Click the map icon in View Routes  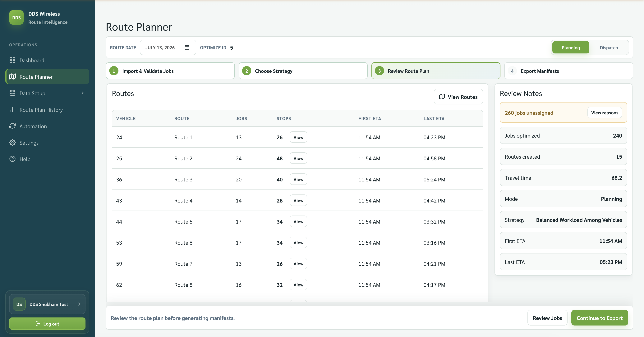click(442, 97)
